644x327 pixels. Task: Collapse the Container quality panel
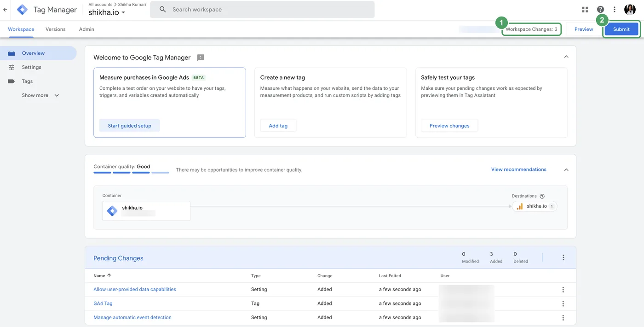coord(566,169)
